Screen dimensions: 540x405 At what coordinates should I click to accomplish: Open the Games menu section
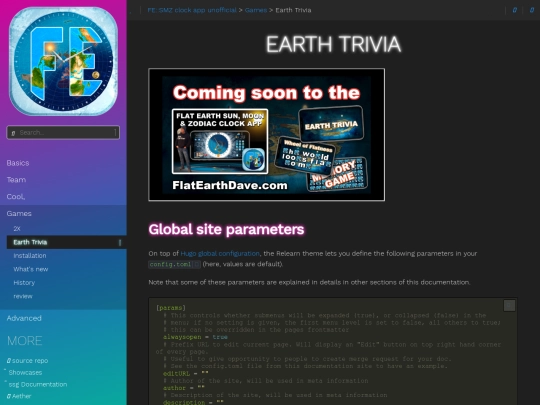19,214
